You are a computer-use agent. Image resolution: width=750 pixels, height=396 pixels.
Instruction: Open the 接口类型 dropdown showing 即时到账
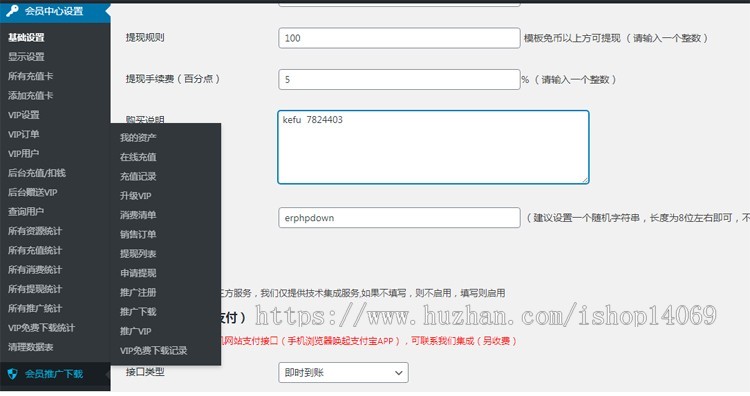click(343, 373)
